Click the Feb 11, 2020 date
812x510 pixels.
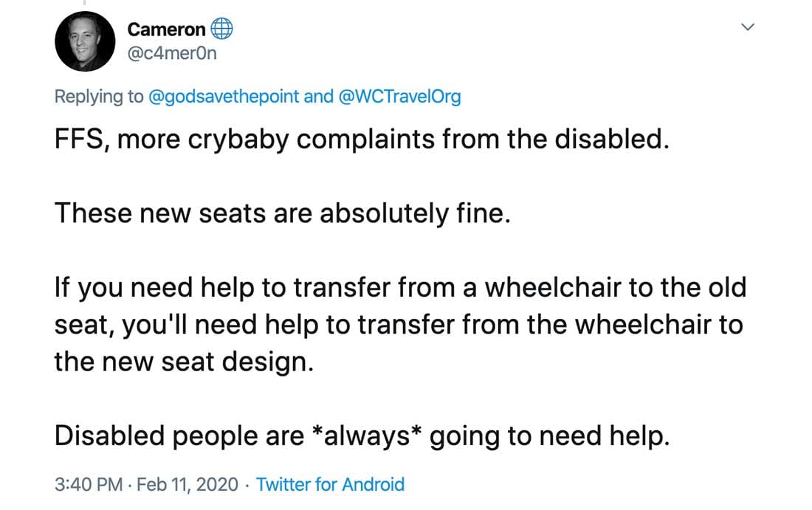click(189, 485)
